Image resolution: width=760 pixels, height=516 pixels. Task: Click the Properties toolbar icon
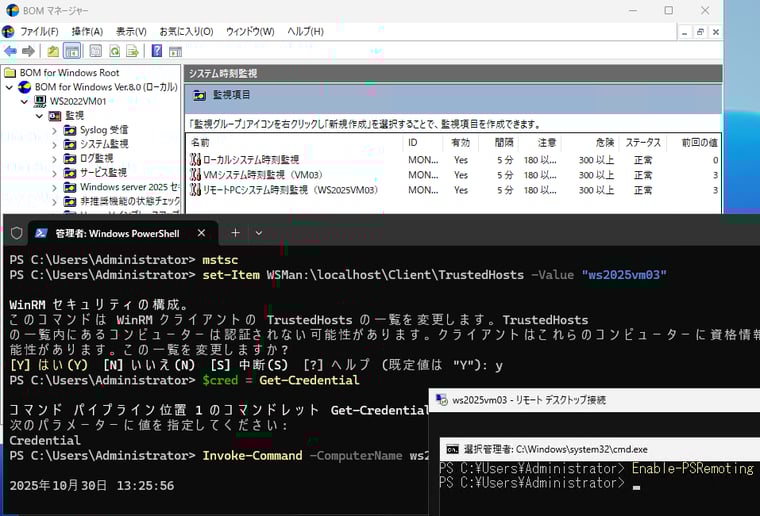[x=95, y=50]
